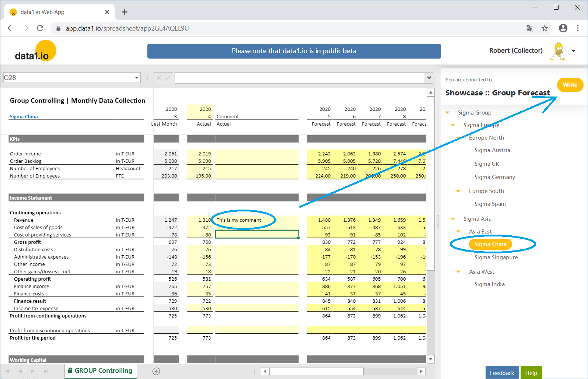Open the translate page icon

pos(530,28)
